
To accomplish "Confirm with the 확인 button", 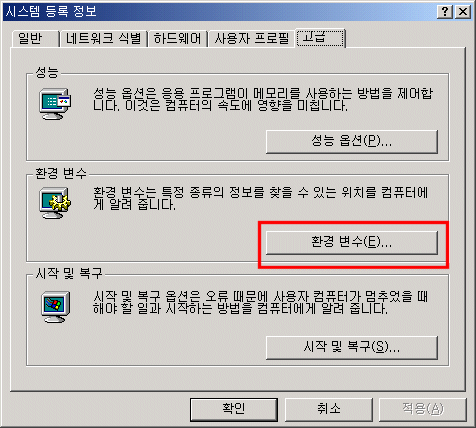I will click(x=234, y=409).
